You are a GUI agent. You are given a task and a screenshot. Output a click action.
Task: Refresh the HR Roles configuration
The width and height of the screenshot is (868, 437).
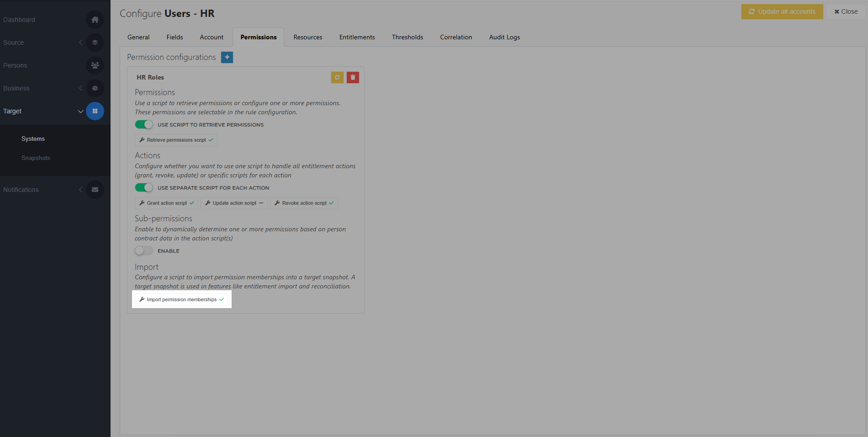point(337,77)
